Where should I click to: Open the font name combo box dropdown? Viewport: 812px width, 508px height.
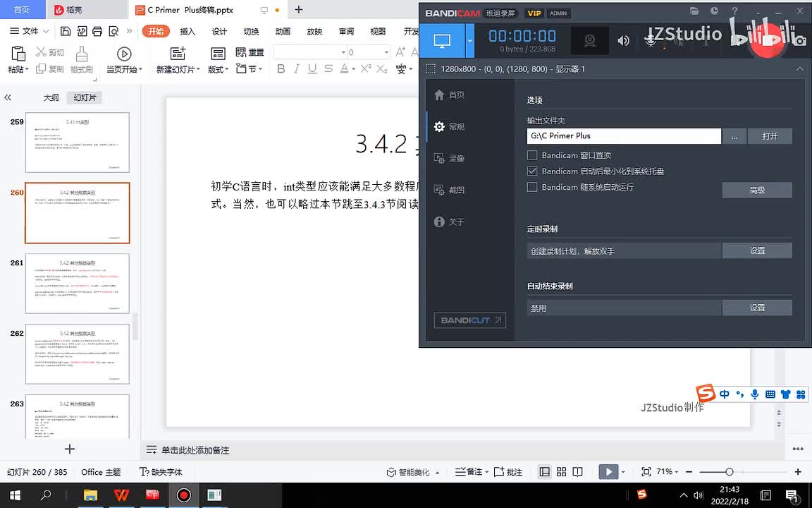coord(343,52)
